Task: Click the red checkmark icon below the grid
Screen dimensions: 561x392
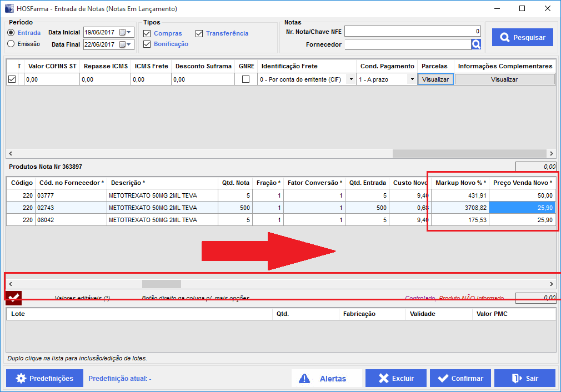Action: click(14, 298)
